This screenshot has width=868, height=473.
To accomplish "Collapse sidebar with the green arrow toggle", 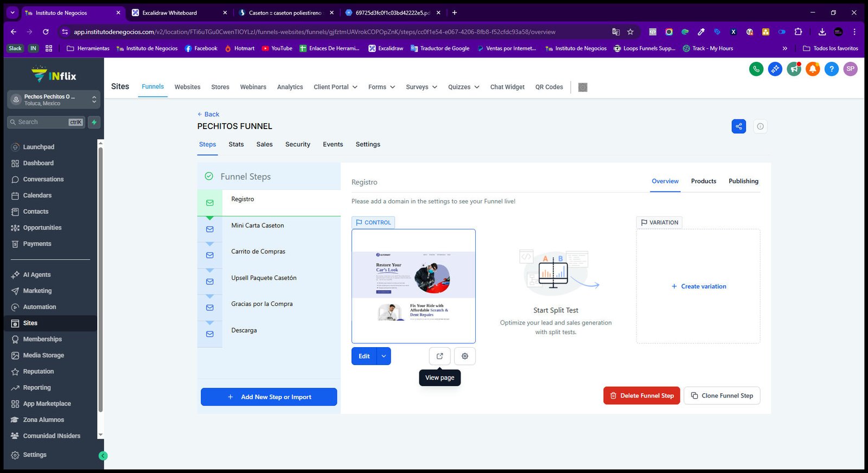I will pos(103,456).
